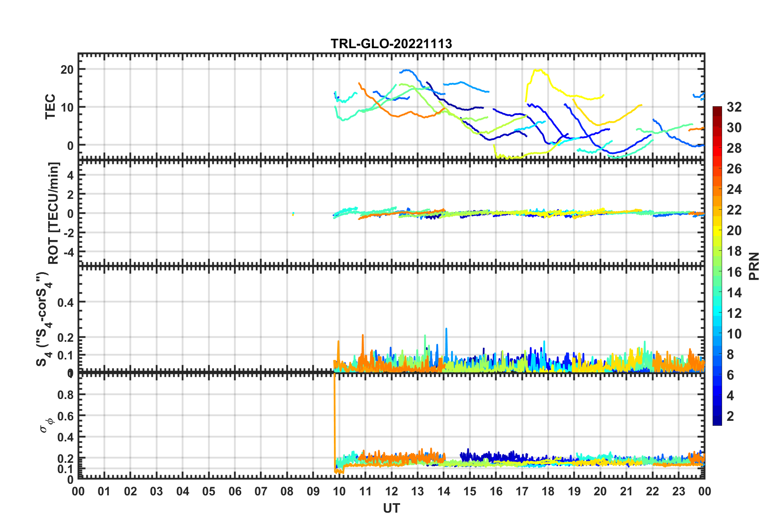Click TEC axis tick label 20

(x=67, y=69)
